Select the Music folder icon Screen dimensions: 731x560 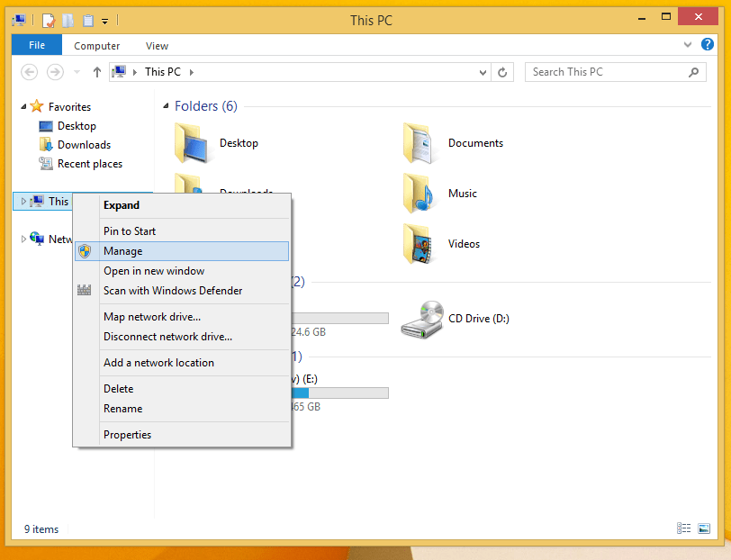(420, 194)
